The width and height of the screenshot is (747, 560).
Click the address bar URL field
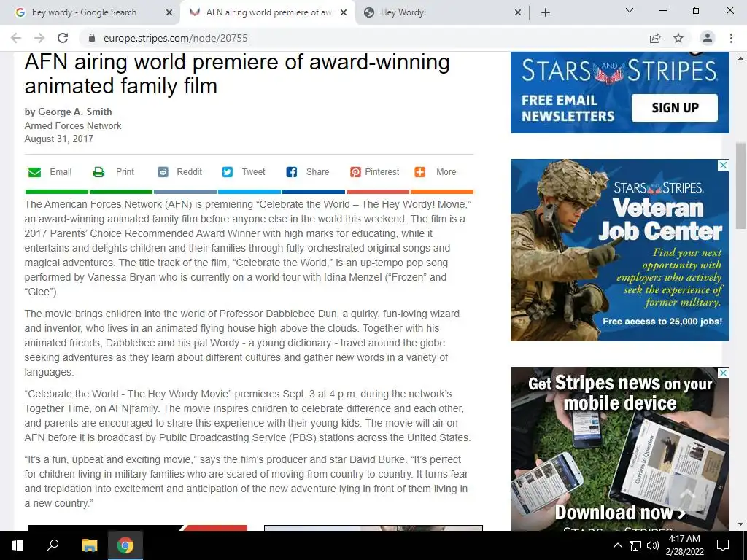pos(362,38)
